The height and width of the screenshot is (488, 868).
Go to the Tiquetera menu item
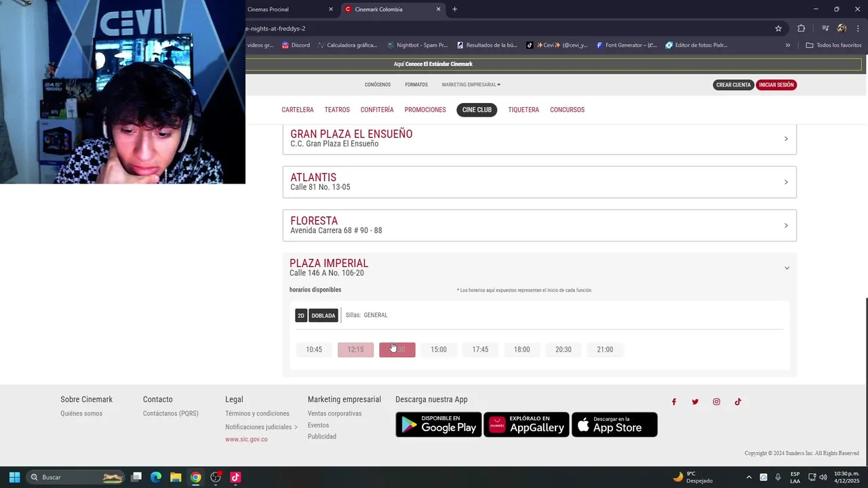[x=524, y=110]
